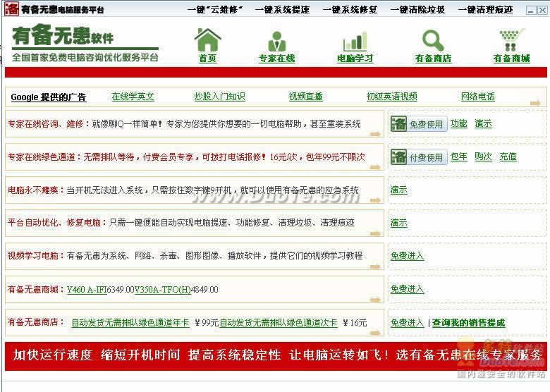Screen dimensions: 550x392
Task: Open the 有备商城 shopping cart icon
Action: coord(511,46)
